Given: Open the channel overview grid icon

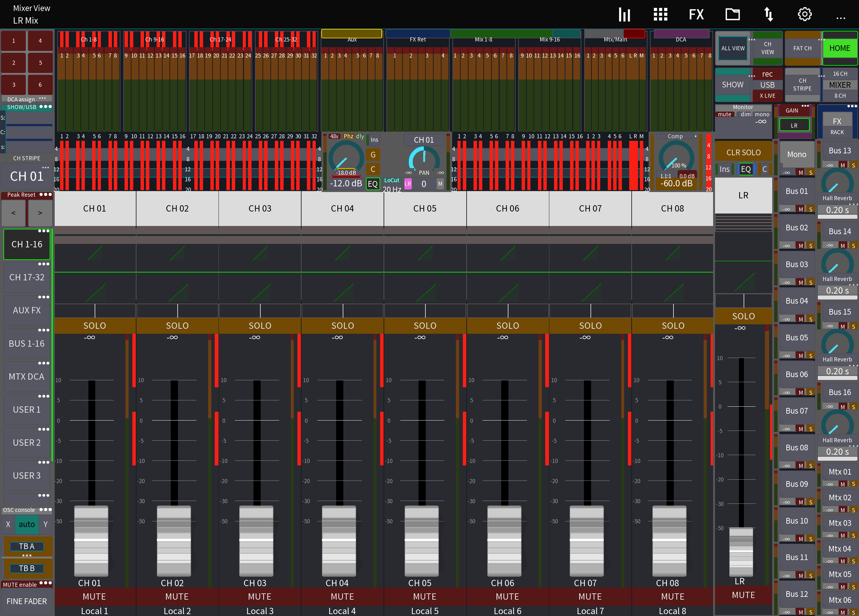Looking at the screenshot, I should [x=660, y=14].
